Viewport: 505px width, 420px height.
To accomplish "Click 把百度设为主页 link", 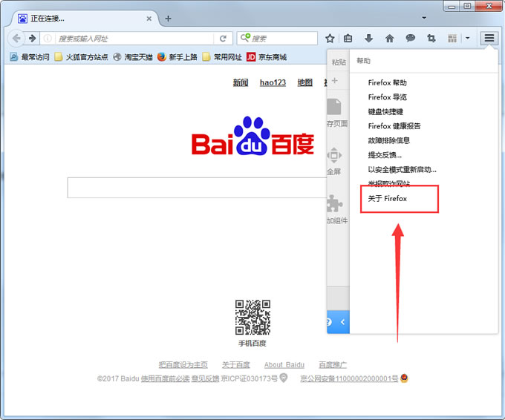I will (x=183, y=364).
